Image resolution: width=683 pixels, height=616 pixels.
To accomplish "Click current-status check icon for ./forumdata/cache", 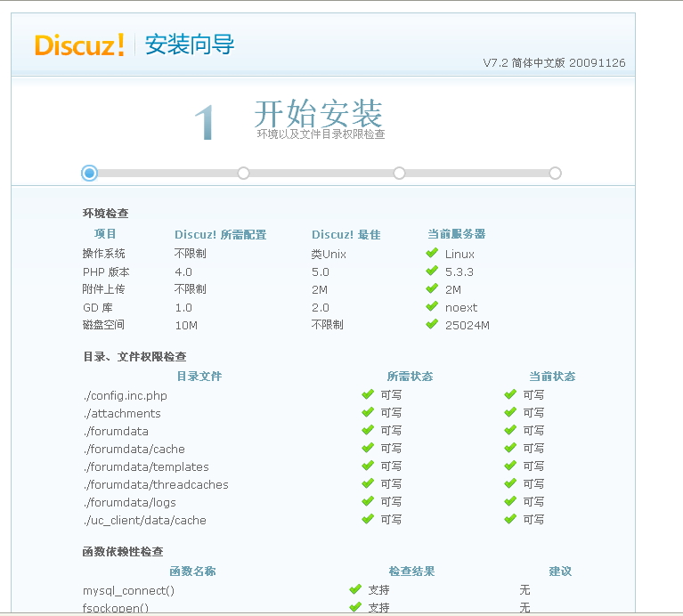I will pos(510,448).
